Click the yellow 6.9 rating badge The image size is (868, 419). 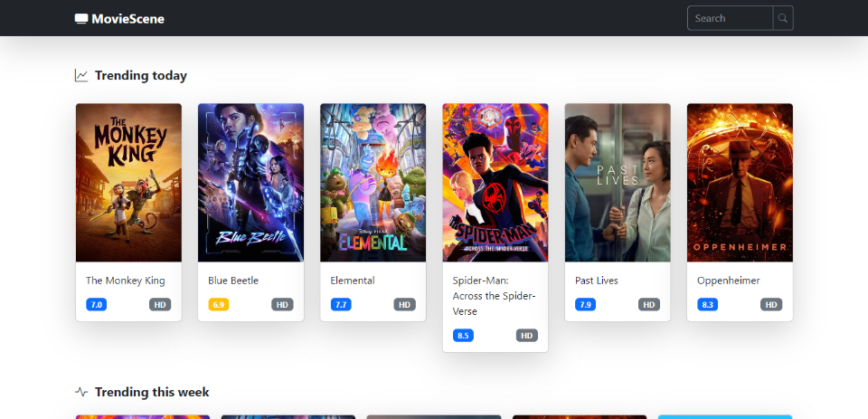[x=219, y=305]
